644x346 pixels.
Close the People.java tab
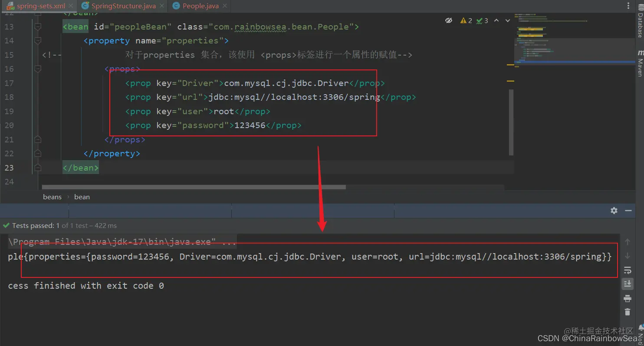(225, 6)
